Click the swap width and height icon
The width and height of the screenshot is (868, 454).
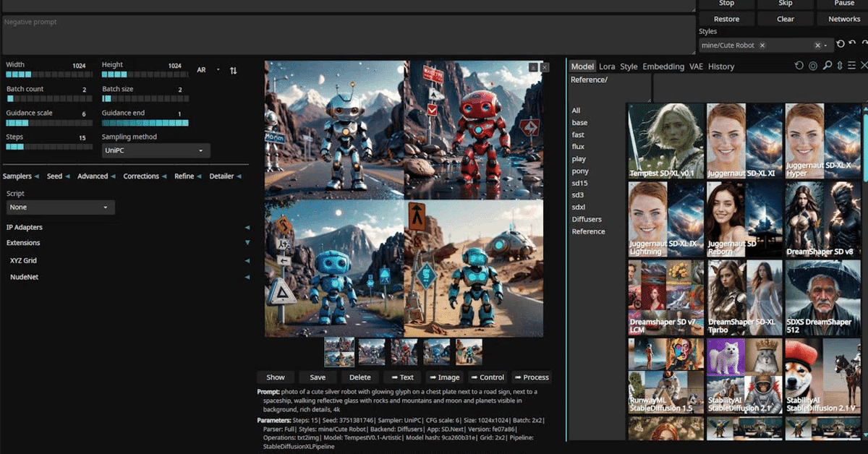click(x=233, y=70)
